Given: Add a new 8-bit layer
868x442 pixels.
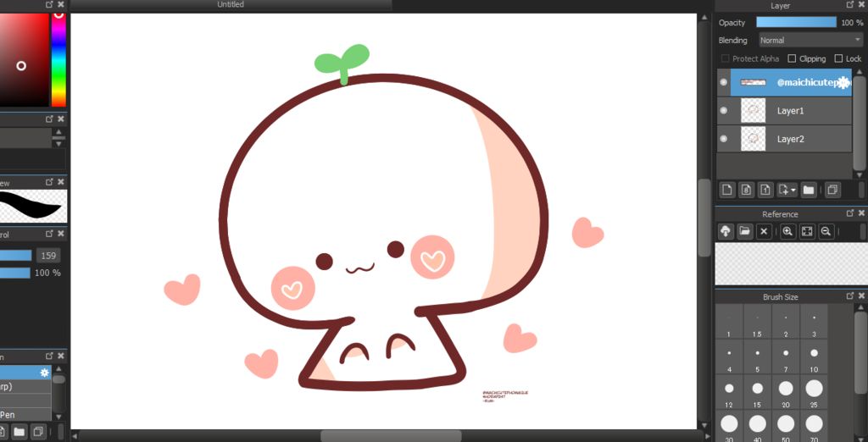Looking at the screenshot, I should pos(746,191).
